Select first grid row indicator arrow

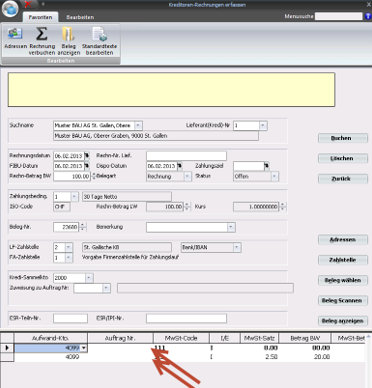(7, 348)
